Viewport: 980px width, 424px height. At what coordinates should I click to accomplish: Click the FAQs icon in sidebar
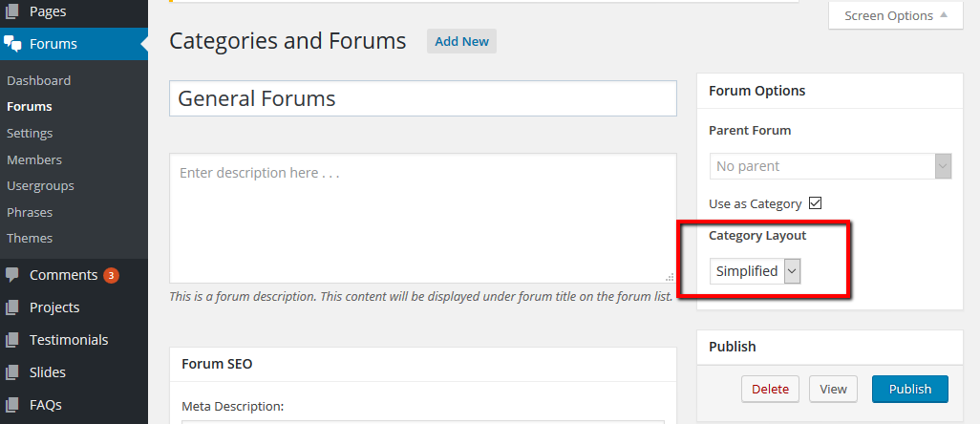click(12, 405)
